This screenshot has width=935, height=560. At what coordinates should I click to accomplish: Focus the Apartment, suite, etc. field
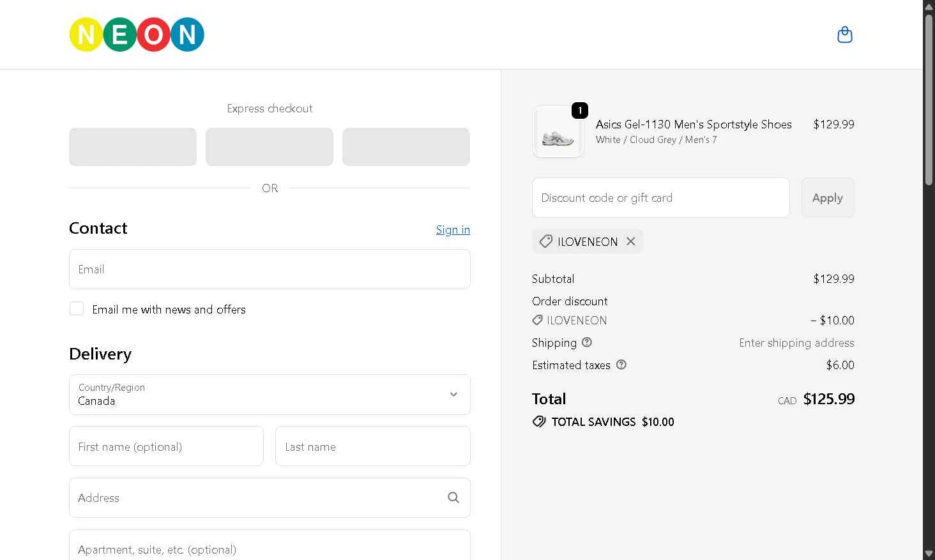(x=270, y=545)
